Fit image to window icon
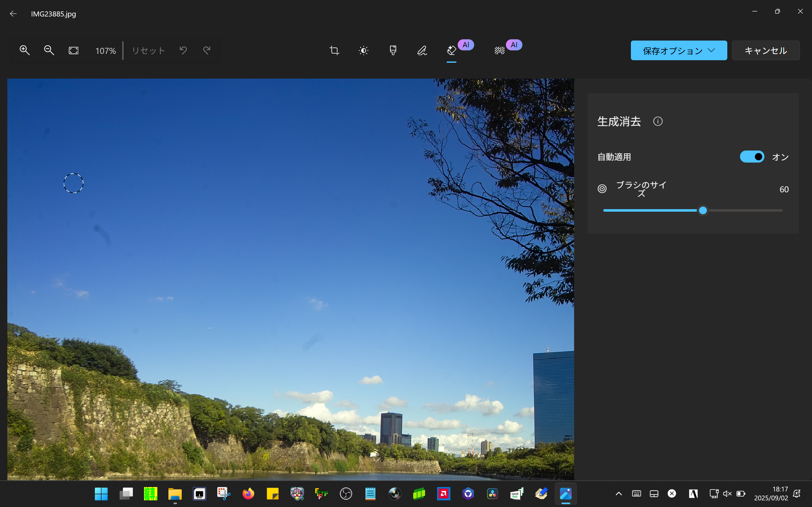The image size is (812, 507). pyautogui.click(x=74, y=50)
